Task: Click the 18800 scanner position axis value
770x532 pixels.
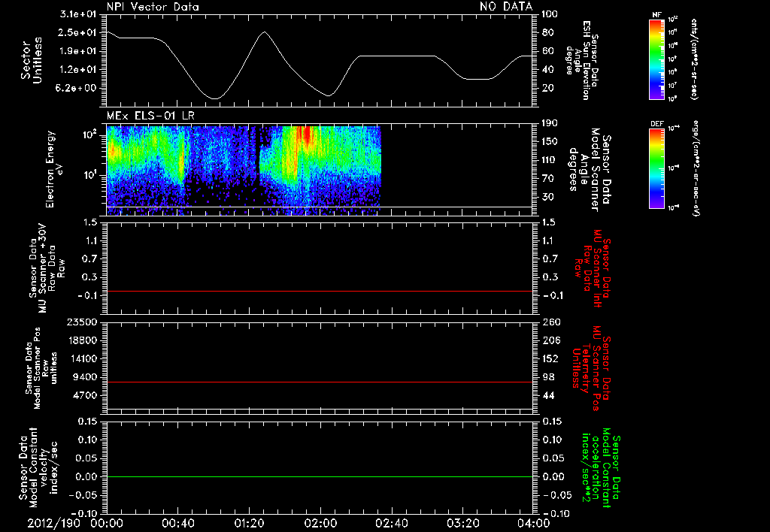Action: point(83,340)
